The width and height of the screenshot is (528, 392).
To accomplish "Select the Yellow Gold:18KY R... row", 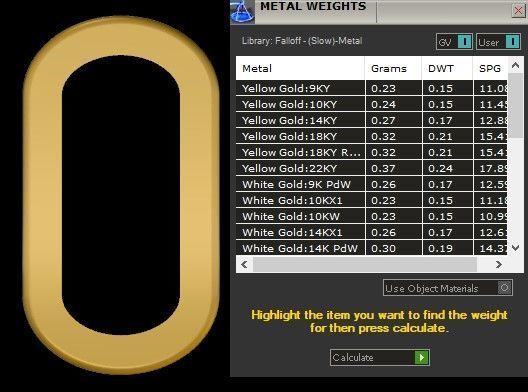I will coord(371,152).
